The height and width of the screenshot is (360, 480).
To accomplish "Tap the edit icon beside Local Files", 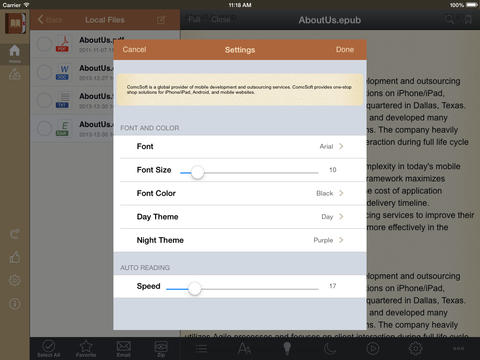I will click(x=161, y=20).
